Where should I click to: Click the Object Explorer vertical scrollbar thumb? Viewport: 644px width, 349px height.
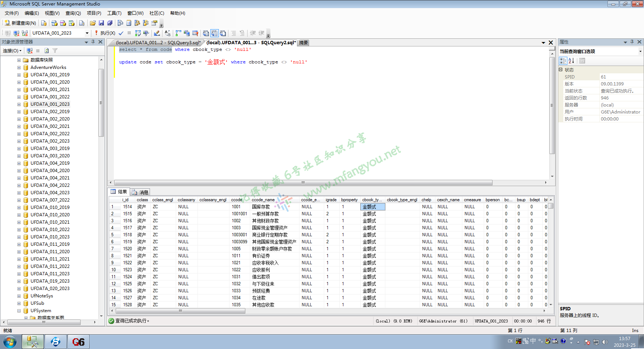pyautogui.click(x=101, y=103)
